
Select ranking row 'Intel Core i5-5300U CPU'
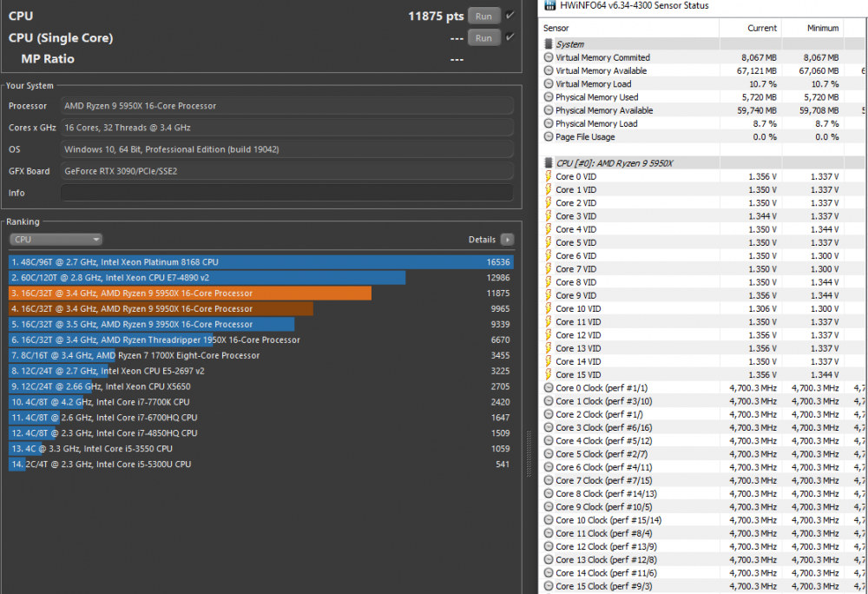(261, 464)
